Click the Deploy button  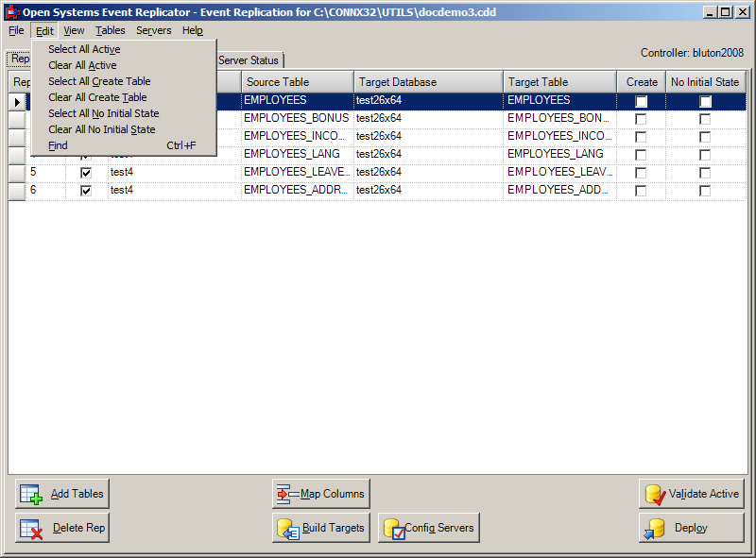tap(691, 528)
